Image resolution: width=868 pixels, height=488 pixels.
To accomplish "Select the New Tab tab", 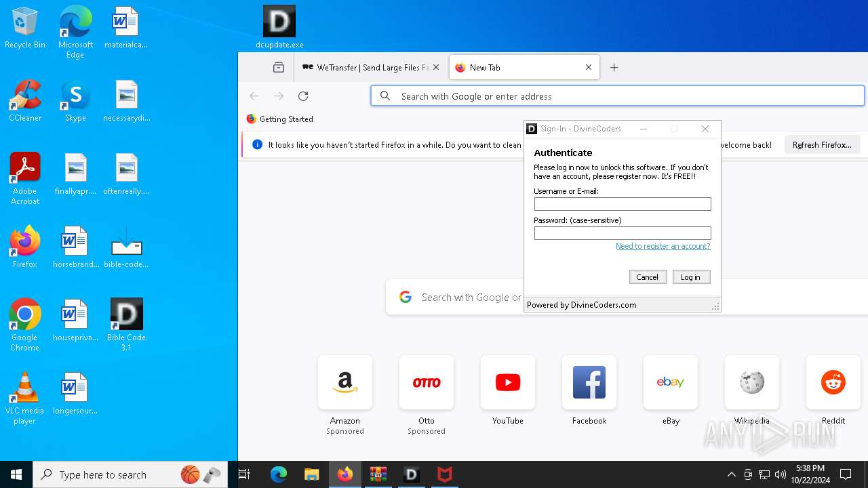I will tap(524, 67).
